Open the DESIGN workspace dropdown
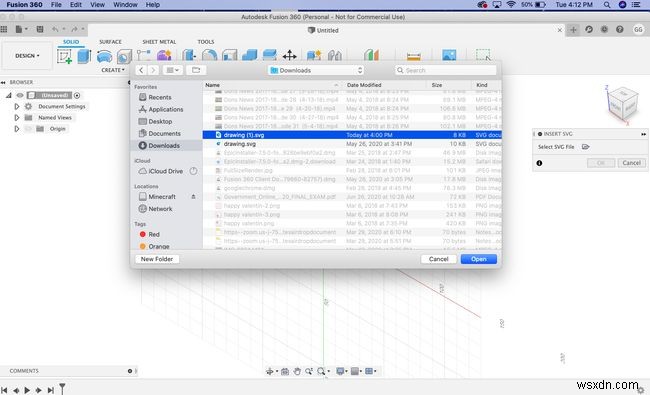 (27, 56)
